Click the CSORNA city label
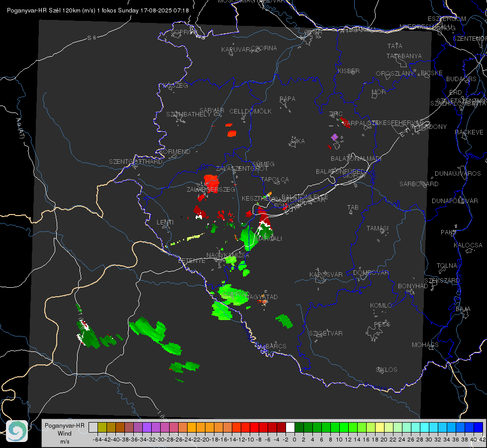 point(264,48)
